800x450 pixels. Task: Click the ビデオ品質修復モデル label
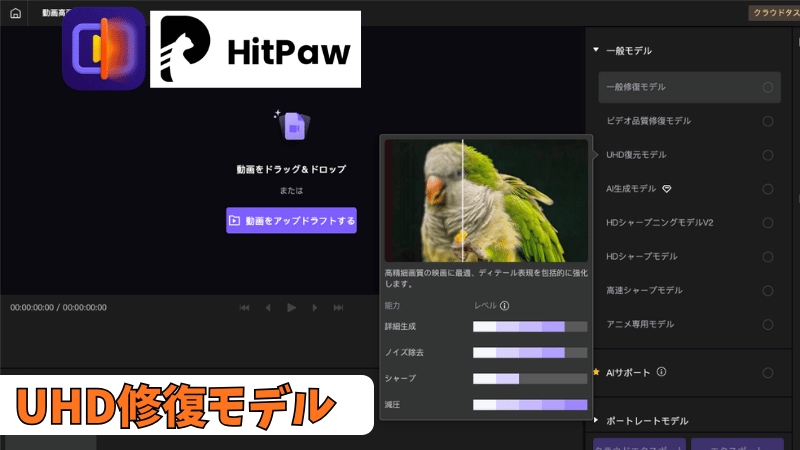648,121
